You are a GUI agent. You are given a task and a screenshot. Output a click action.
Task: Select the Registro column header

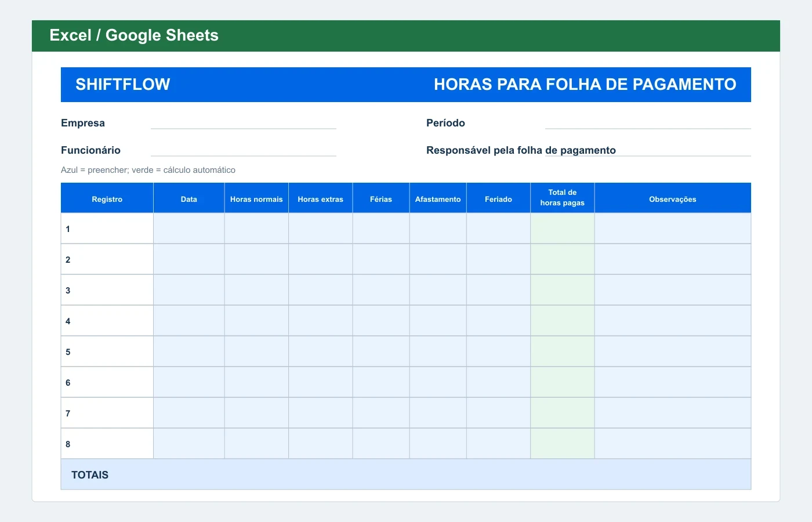107,198
